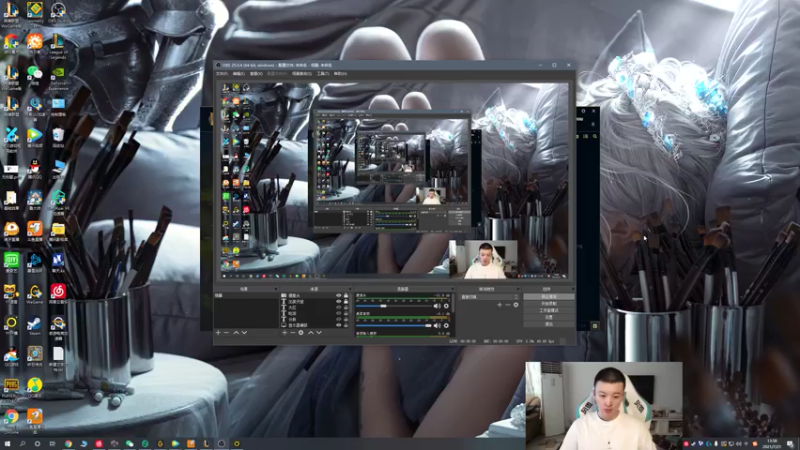The width and height of the screenshot is (800, 450).
Task: Remove the selected scene with Scenes minus icon
Action: 227,333
